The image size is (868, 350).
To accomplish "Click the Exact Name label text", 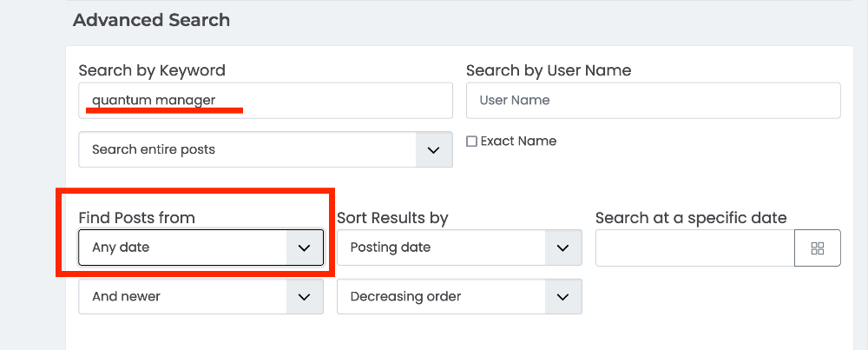I will [518, 141].
